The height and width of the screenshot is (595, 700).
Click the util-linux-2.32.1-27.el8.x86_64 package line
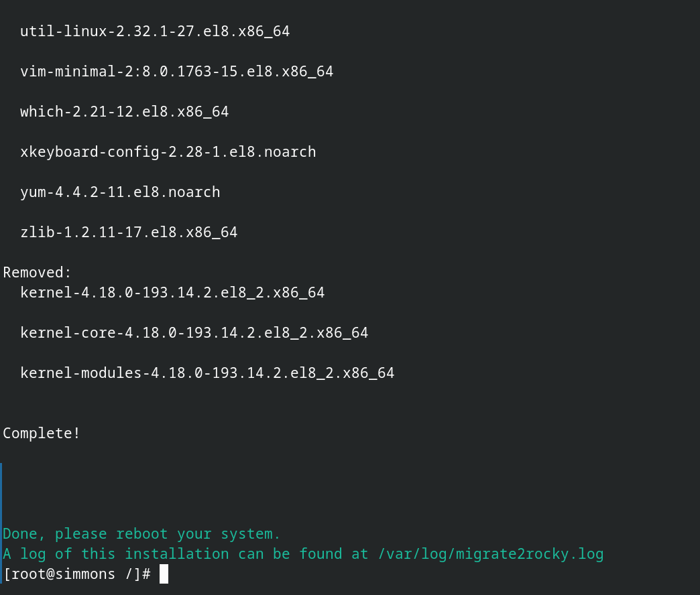(155, 31)
